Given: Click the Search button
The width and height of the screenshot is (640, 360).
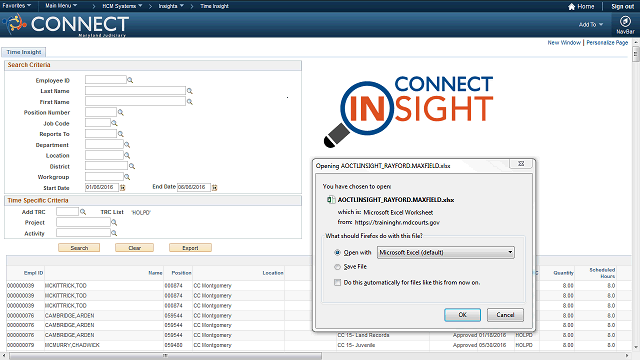Looking at the screenshot, I should point(79,248).
